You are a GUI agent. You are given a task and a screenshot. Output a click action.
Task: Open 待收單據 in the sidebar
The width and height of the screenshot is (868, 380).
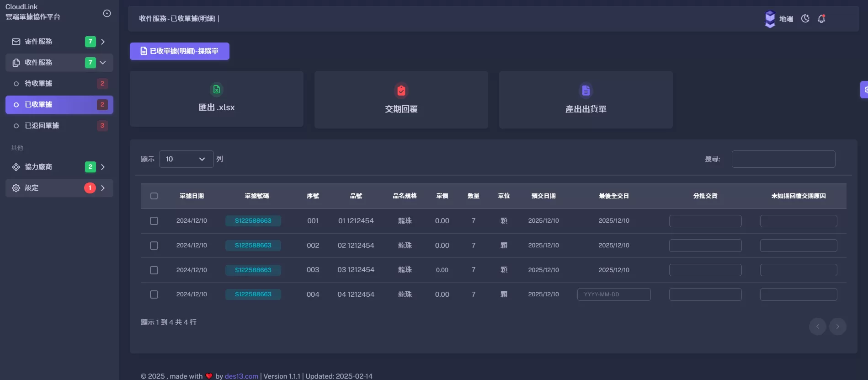point(38,84)
